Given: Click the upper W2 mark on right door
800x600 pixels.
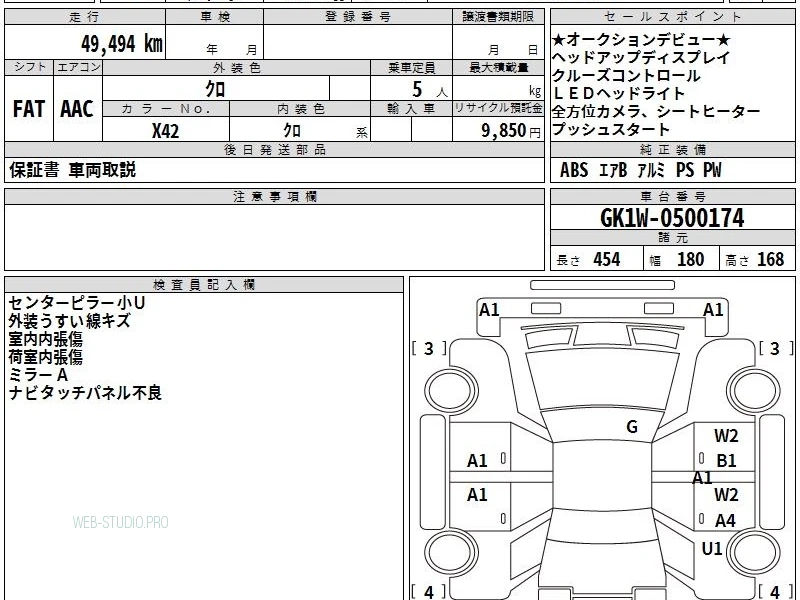Looking at the screenshot, I should pos(726,436).
